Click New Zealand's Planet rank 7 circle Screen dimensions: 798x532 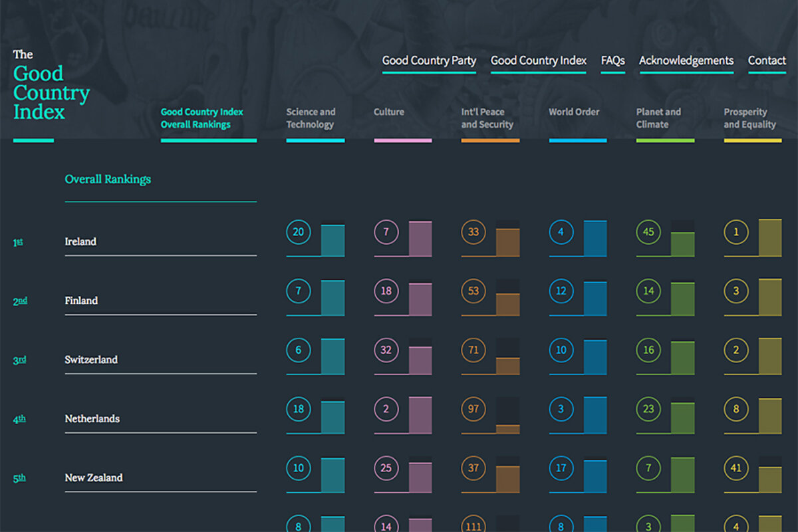649,468
